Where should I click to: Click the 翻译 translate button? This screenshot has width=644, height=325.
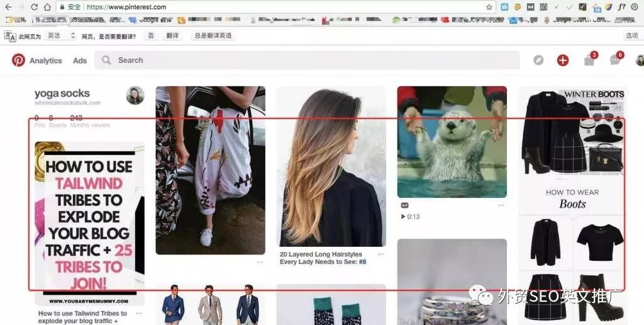[x=172, y=36]
